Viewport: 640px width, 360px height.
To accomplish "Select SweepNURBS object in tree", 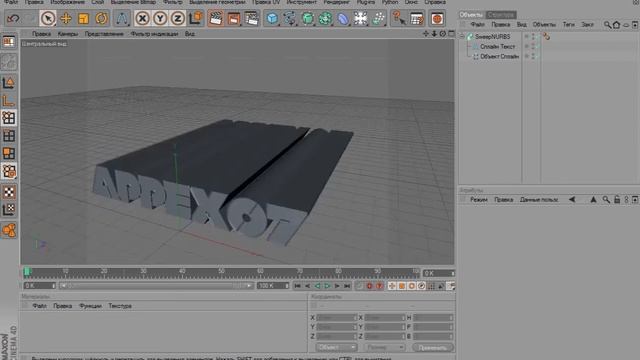I will (492, 37).
